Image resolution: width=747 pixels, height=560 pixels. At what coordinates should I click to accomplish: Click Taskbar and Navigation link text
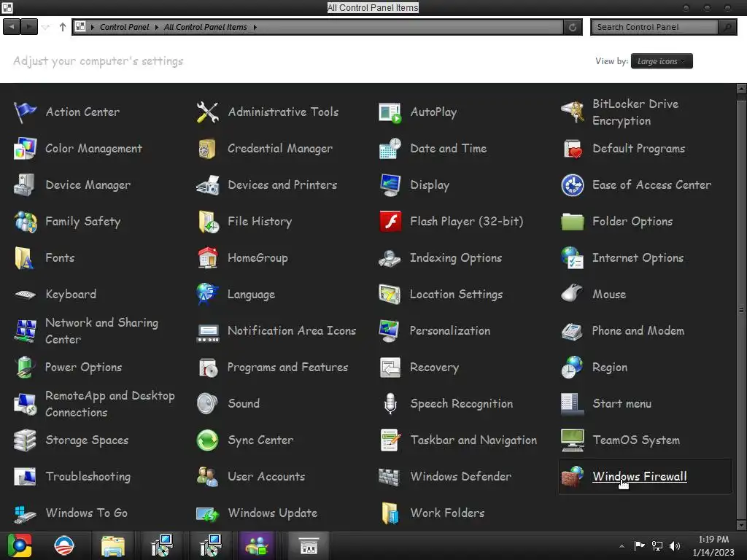[473, 440]
